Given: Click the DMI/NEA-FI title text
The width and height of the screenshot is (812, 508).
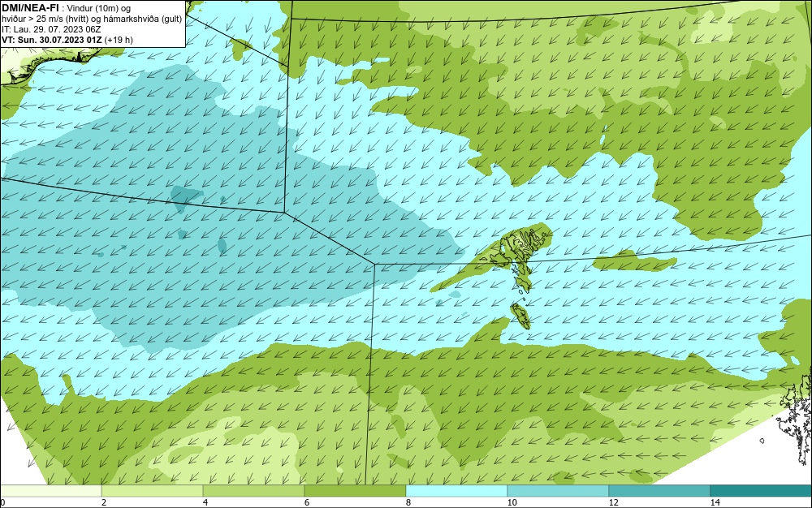Looking at the screenshot, I should pos(30,7).
